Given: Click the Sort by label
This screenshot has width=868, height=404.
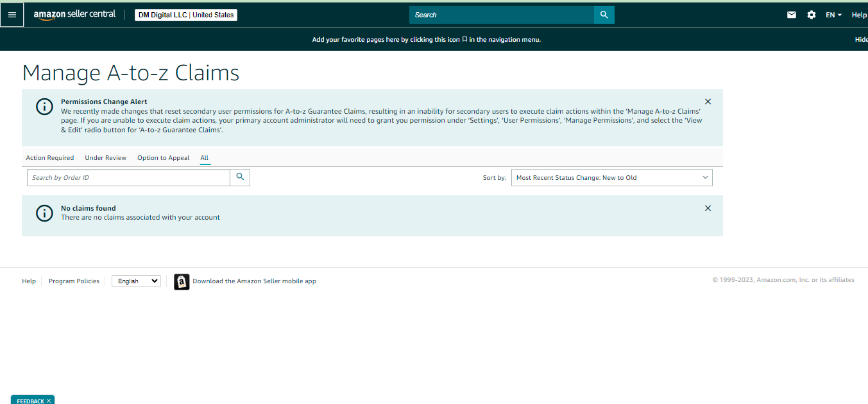Looking at the screenshot, I should (495, 177).
